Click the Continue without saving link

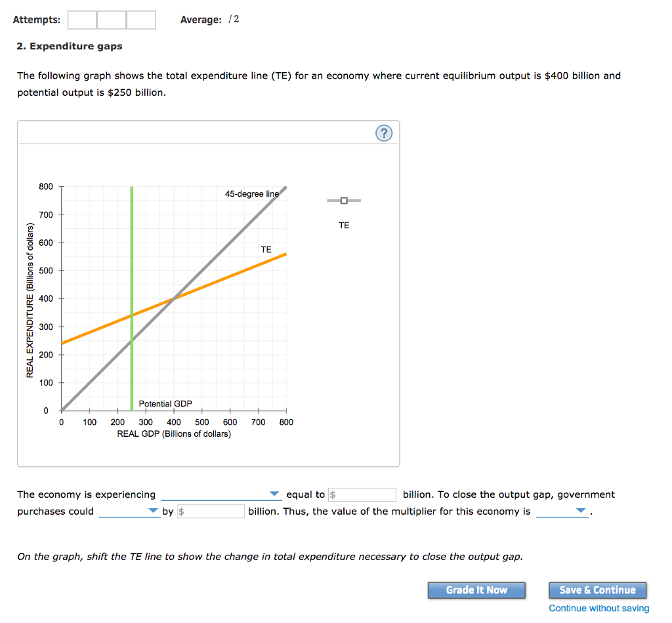click(598, 609)
